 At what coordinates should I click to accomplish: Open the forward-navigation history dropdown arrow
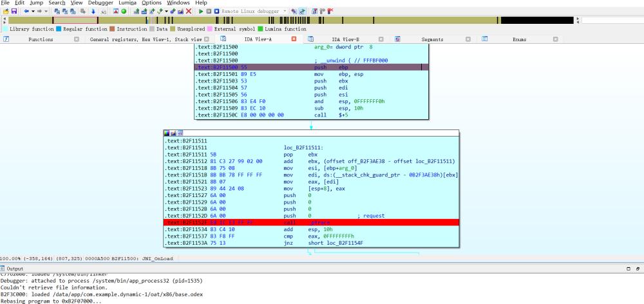46,12
